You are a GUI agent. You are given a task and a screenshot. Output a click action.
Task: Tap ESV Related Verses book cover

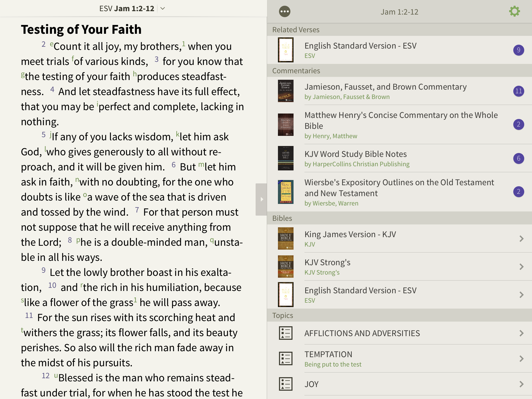[x=285, y=50]
